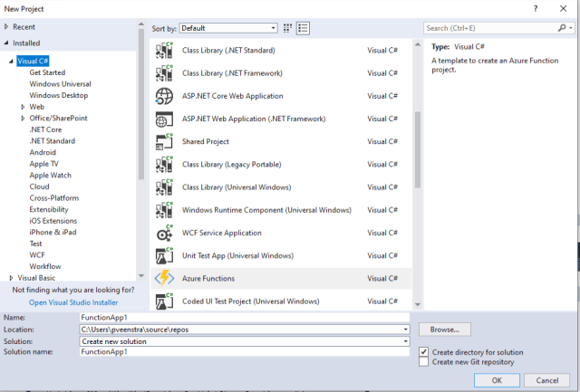Select Android category
Image resolution: width=580 pixels, height=392 pixels.
coord(43,153)
